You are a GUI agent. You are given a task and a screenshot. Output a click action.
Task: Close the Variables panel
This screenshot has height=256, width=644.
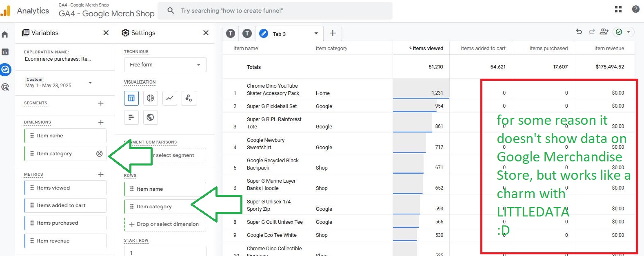(106, 33)
